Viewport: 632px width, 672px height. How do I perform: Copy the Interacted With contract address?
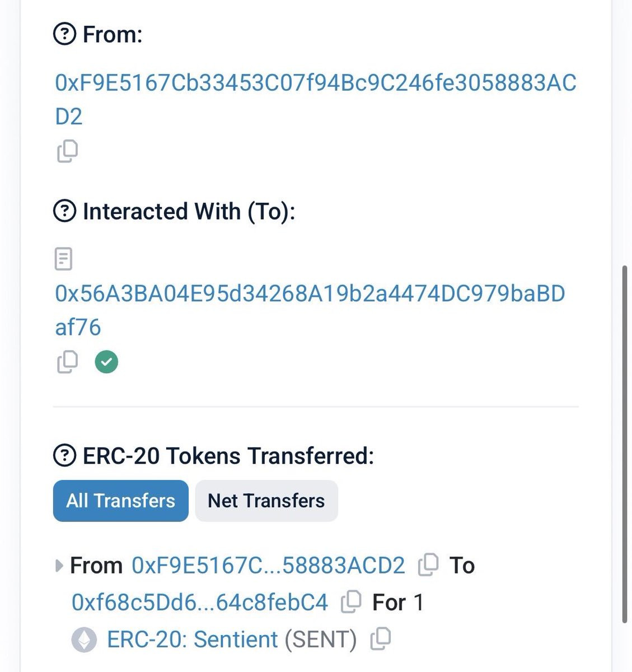pos(67,362)
